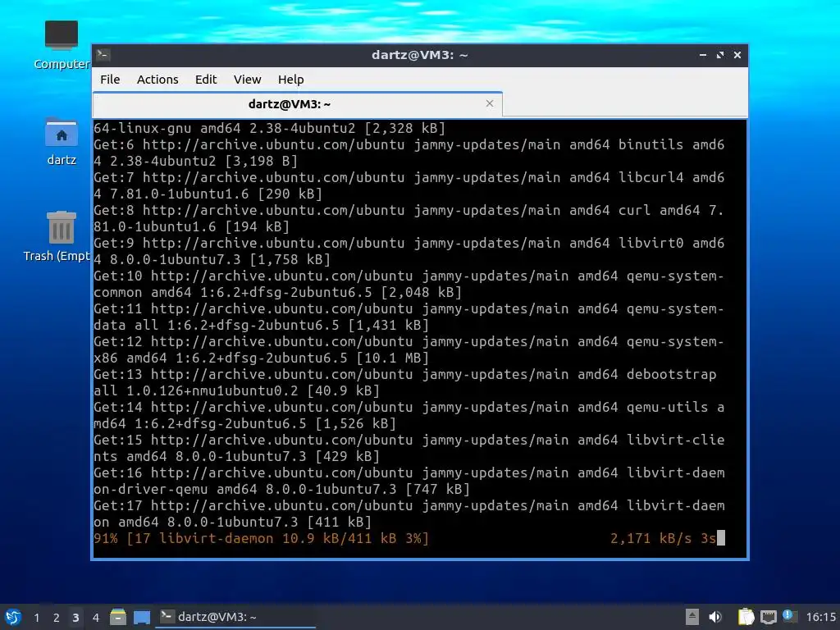Switch to workspace 3
840x630 pixels.
point(75,618)
